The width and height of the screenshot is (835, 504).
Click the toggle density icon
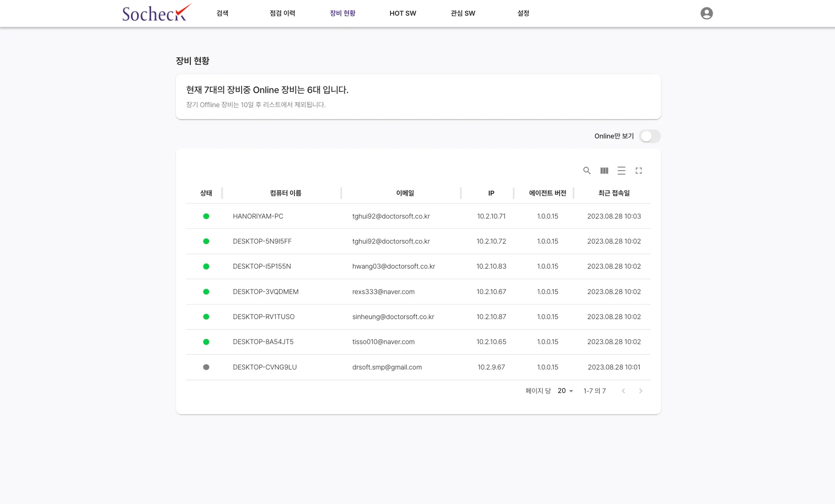coord(621,170)
